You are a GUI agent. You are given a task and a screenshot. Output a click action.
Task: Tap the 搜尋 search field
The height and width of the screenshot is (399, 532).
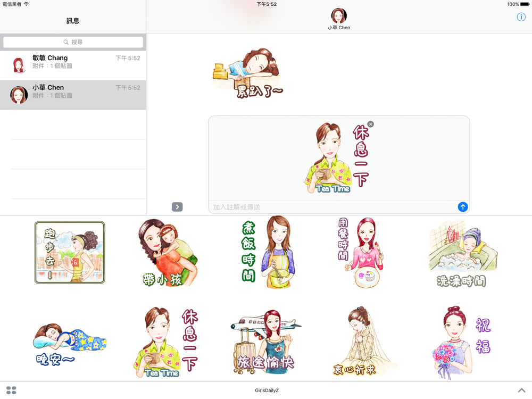73,42
